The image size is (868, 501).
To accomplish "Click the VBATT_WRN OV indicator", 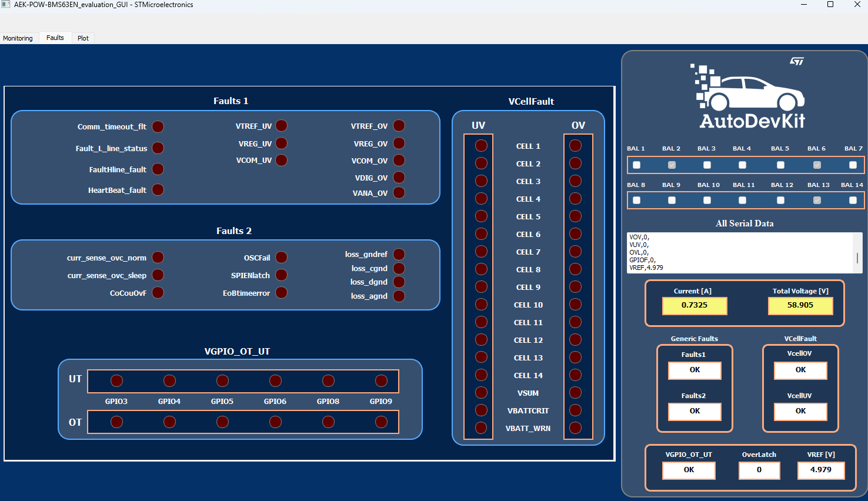I will tap(575, 428).
